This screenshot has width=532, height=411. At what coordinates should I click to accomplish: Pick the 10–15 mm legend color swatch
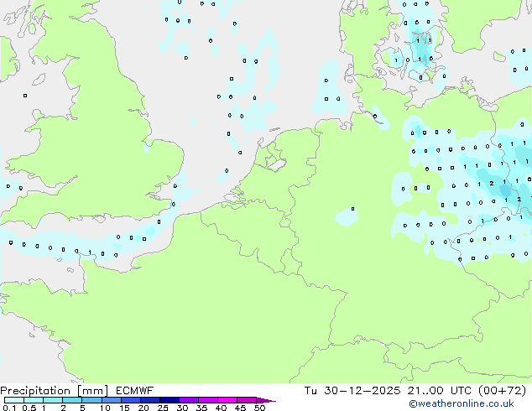click(x=112, y=400)
